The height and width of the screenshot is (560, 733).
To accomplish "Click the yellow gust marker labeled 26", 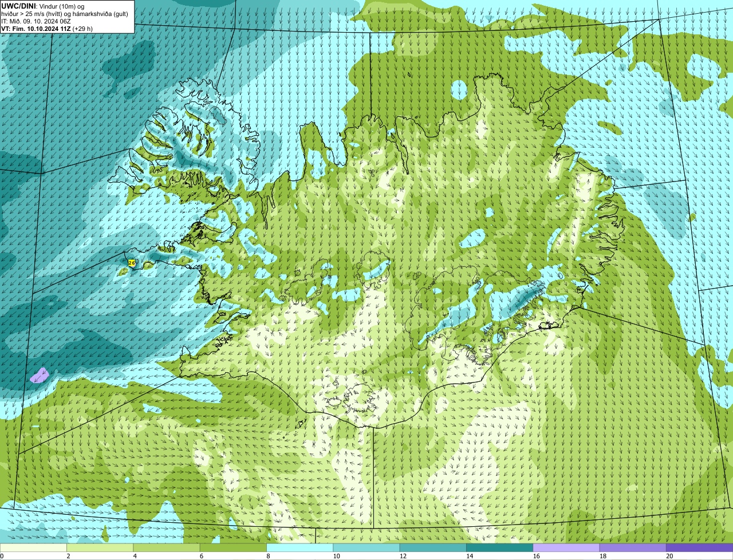I will click(x=132, y=263).
